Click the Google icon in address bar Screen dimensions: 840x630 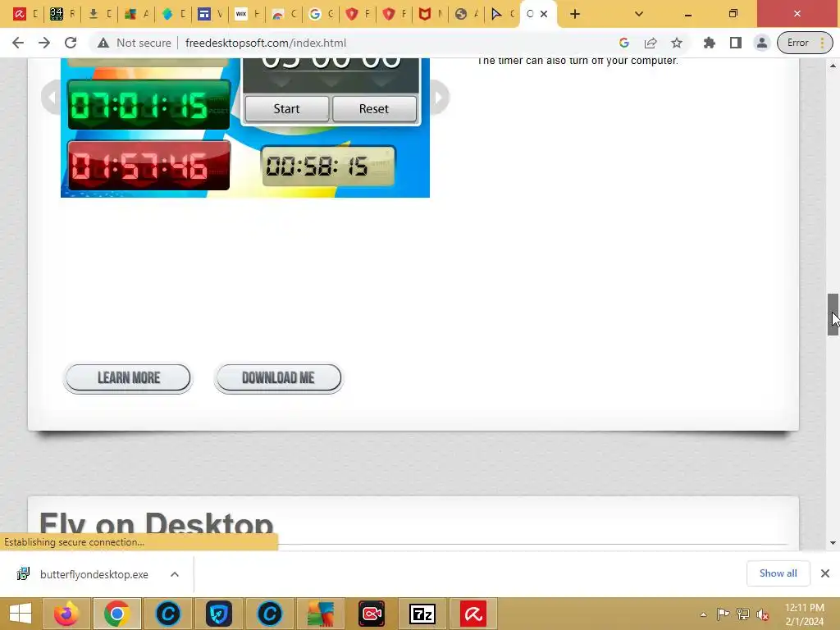coord(624,43)
